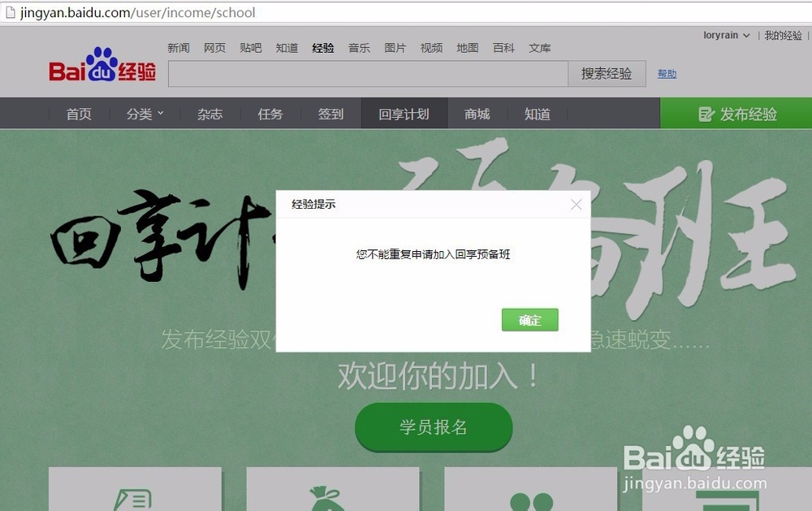Click the two-people icon card
This screenshot has width=812, height=511.
[x=531, y=489]
